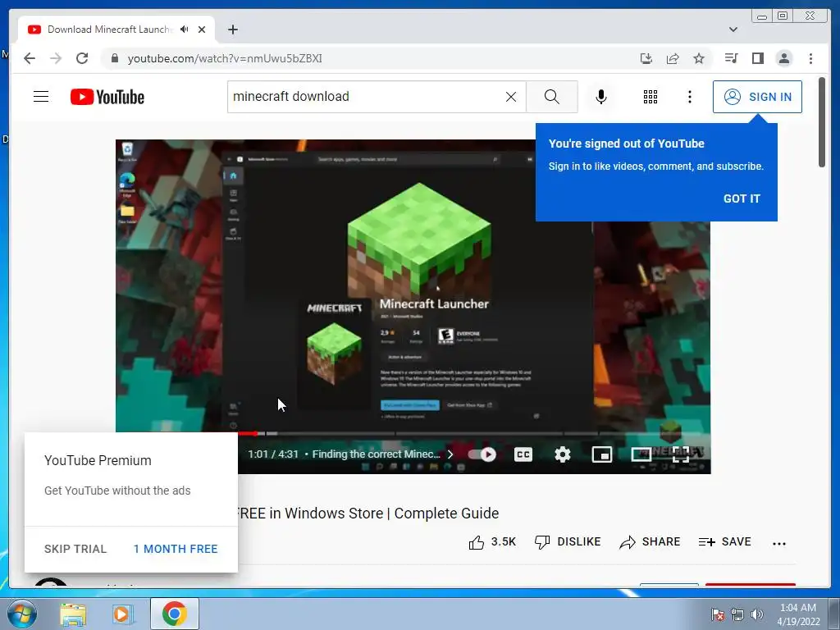Image resolution: width=840 pixels, height=630 pixels.
Task: Go back in the browser
Action: [30, 58]
